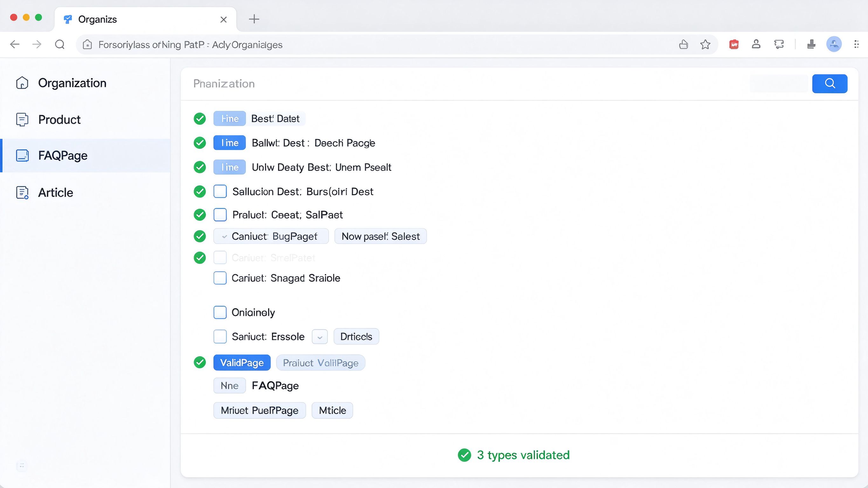This screenshot has height=488, width=868.
Task: Click the Product document icon
Action: tap(22, 119)
